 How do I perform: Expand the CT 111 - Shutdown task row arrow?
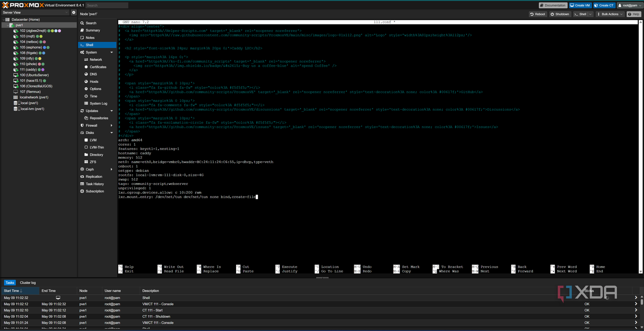pyautogui.click(x=636, y=316)
